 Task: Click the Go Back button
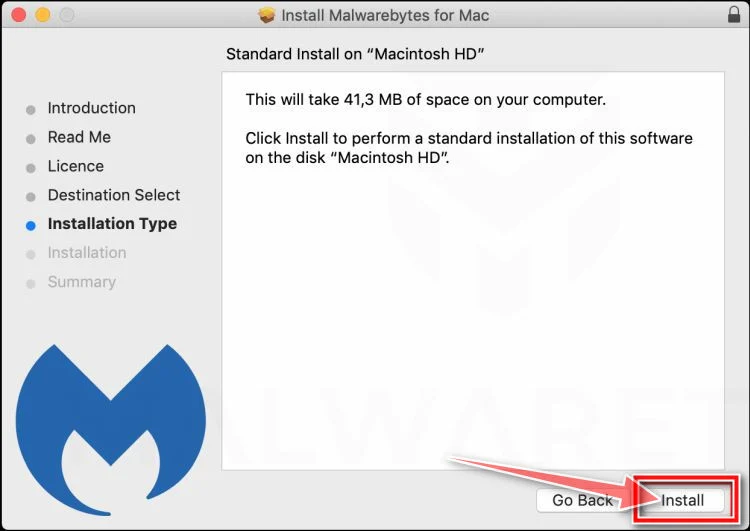(x=582, y=500)
